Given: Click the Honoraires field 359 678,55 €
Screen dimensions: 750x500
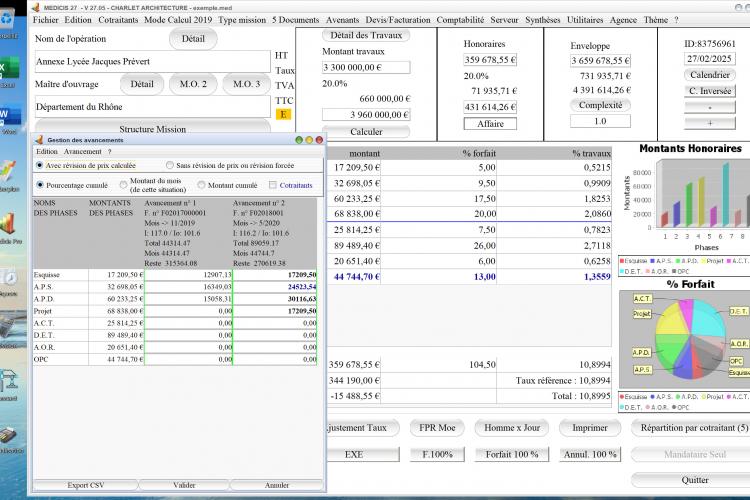Looking at the screenshot, I should (x=490, y=60).
